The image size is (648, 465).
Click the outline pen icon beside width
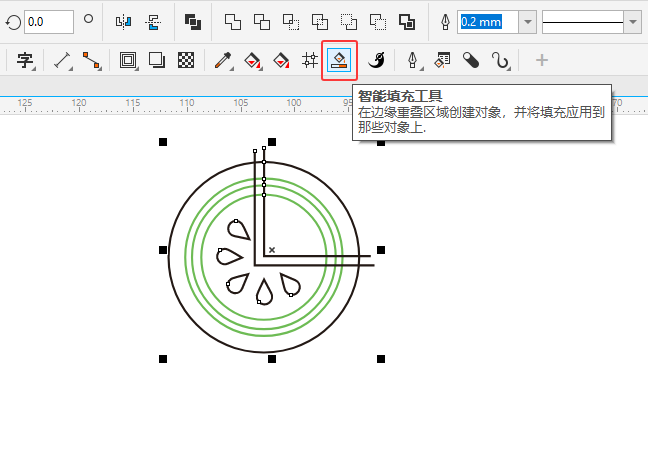click(445, 22)
